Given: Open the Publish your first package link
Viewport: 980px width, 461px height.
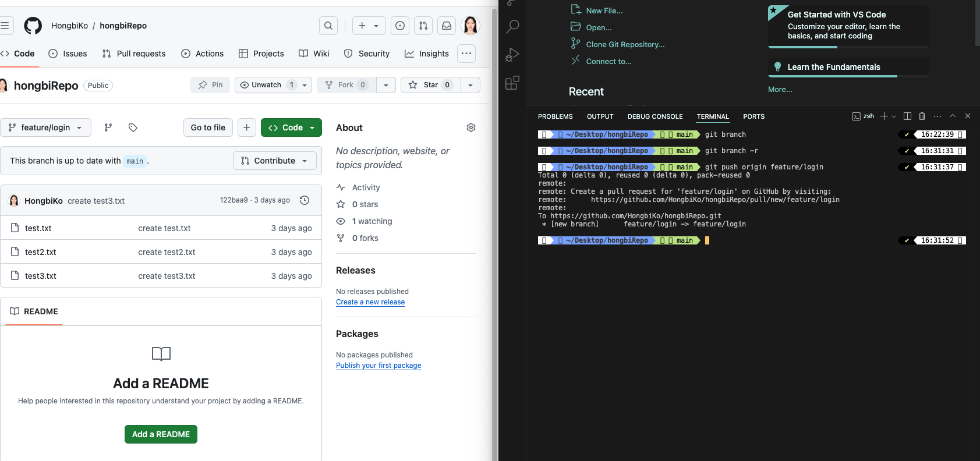Looking at the screenshot, I should [378, 366].
